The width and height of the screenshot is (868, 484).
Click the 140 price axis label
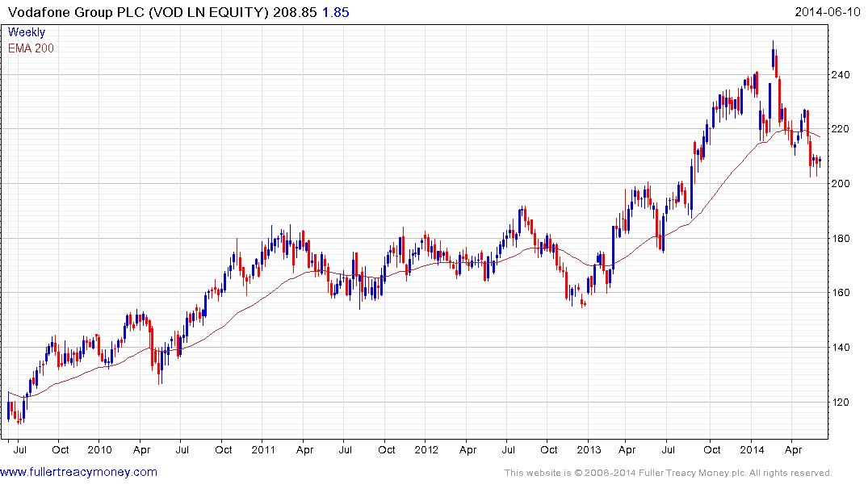point(841,348)
